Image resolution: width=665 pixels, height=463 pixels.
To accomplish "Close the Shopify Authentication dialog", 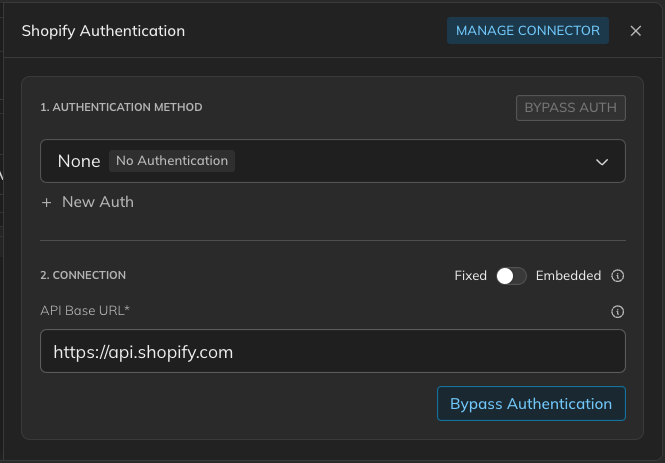I will tap(635, 31).
